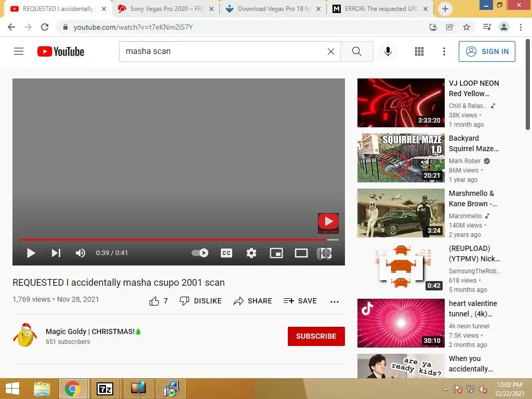Click the SIGN IN button
Viewport: 532px width, 399px height.
(487, 51)
